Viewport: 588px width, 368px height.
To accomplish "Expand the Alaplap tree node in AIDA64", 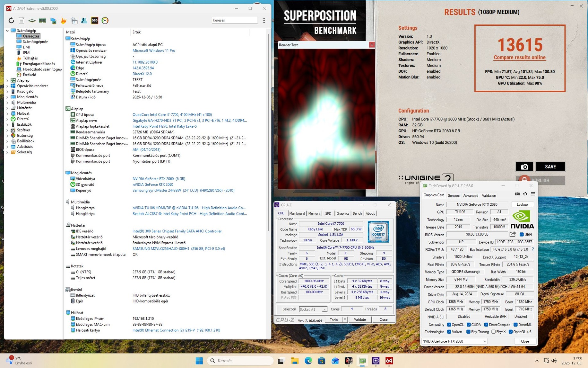I will coord(7,80).
